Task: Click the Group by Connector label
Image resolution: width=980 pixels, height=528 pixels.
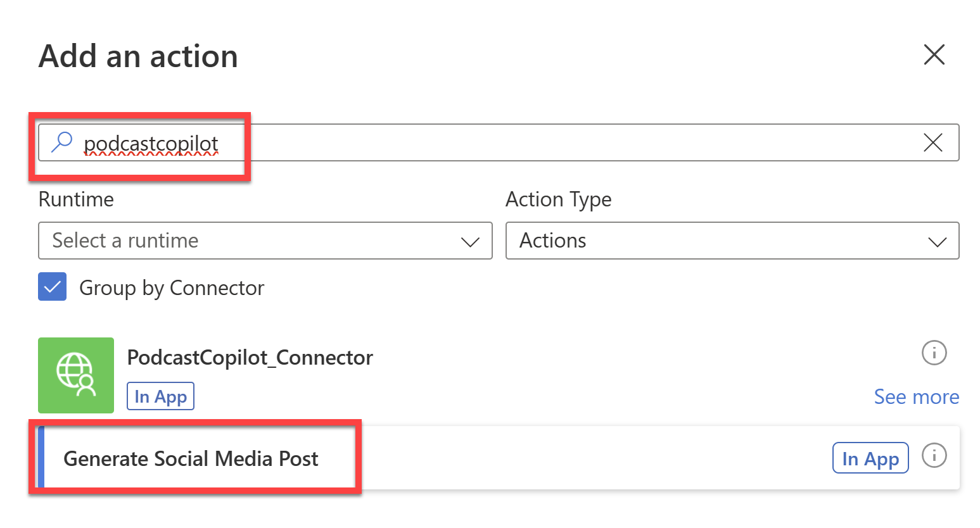Action: coord(172,288)
